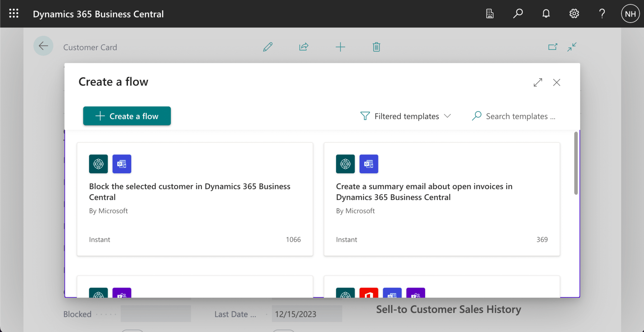Open the help question mark
Image resolution: width=644 pixels, height=332 pixels.
[602, 14]
